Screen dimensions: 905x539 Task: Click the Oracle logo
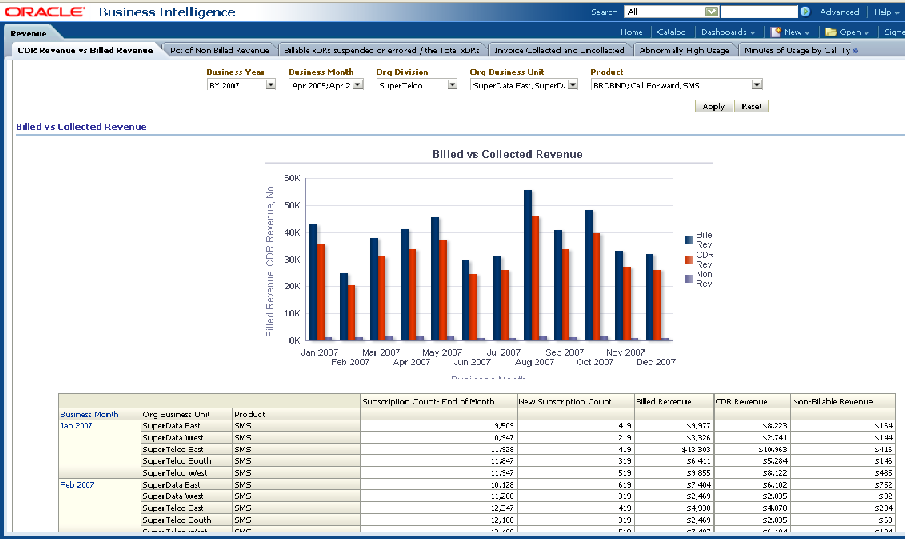pyautogui.click(x=45, y=12)
